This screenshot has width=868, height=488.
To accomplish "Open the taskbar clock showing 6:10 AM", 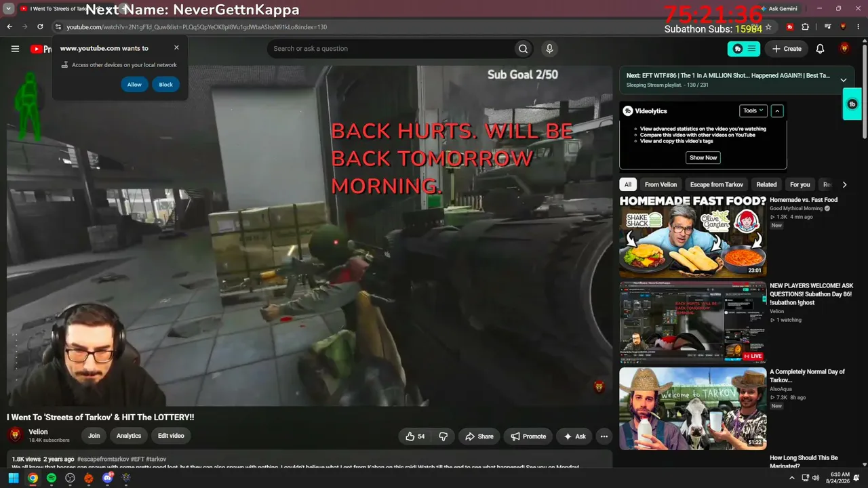I will [x=839, y=478].
